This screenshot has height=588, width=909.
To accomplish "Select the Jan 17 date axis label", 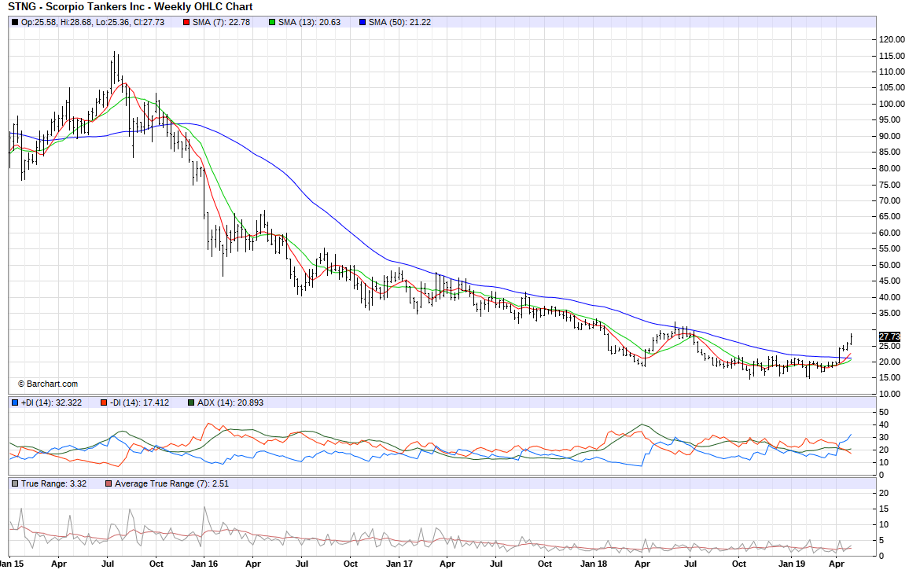I will pos(399,564).
